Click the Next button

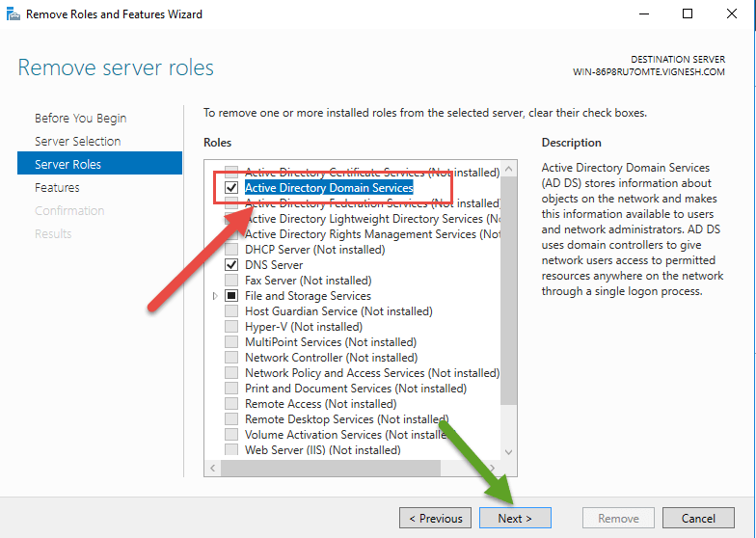(515, 518)
